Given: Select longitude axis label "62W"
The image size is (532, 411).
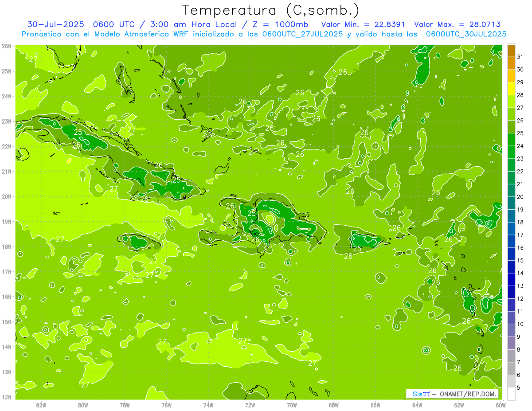Looking at the screenshot, I should click(x=459, y=405).
